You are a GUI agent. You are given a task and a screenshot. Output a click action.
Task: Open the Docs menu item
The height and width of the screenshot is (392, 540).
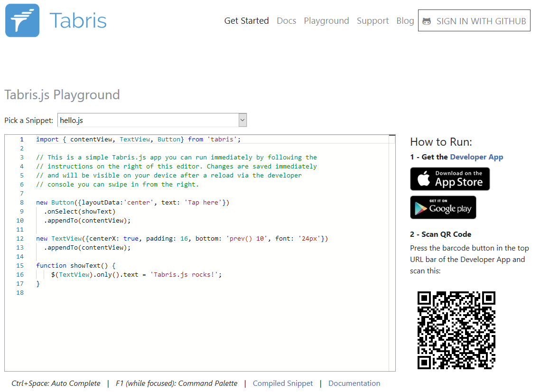(287, 21)
